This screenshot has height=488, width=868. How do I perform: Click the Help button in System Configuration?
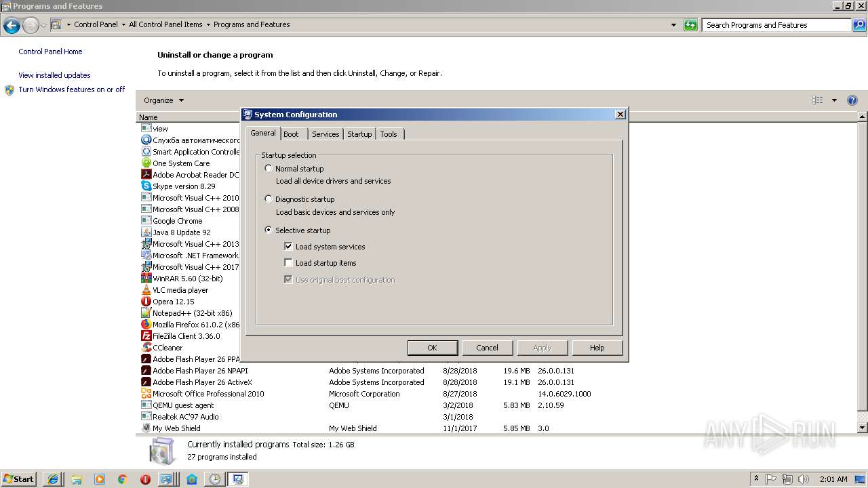coord(597,348)
